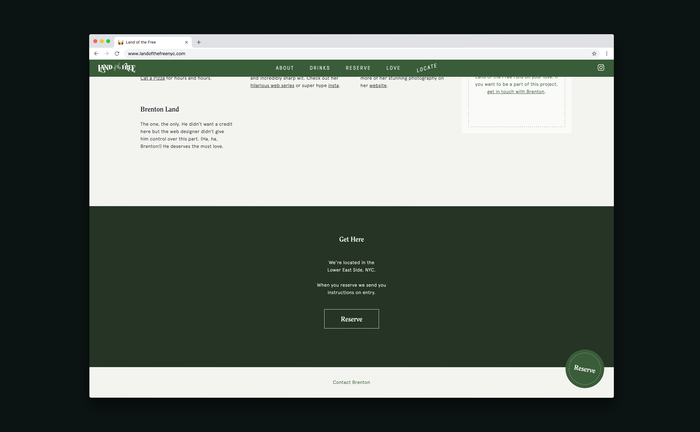
Task: Open the Instagram icon in the header
Action: [601, 68]
